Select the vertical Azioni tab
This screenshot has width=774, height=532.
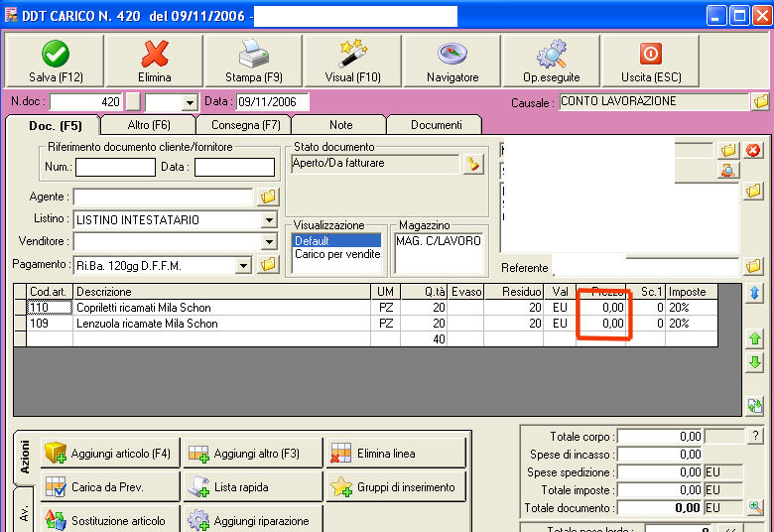coord(25,458)
